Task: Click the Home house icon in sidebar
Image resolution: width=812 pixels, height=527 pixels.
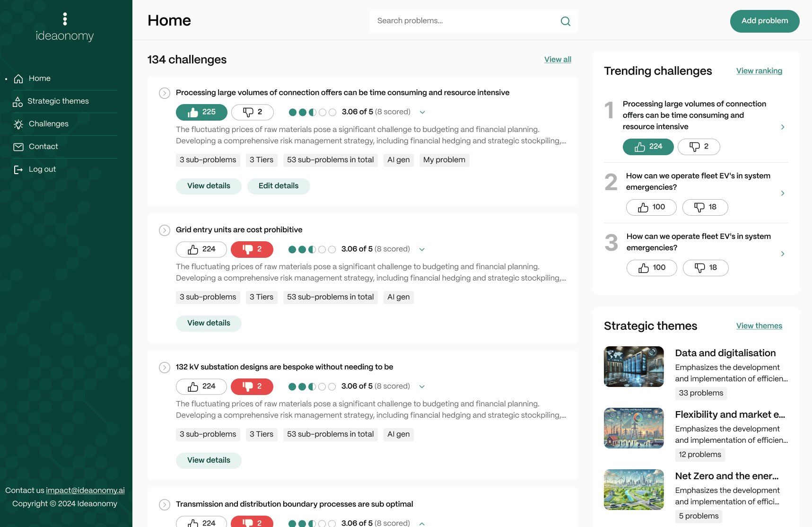Action: (18, 79)
